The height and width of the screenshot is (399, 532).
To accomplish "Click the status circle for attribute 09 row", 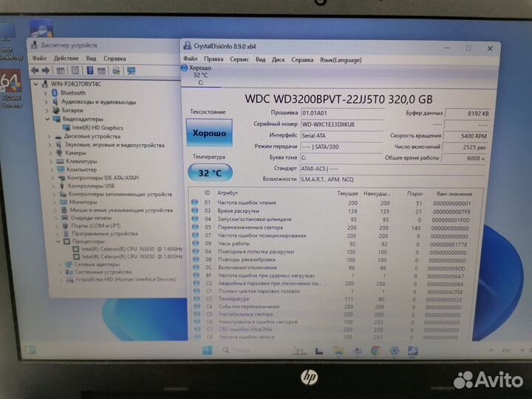I will [x=196, y=243].
